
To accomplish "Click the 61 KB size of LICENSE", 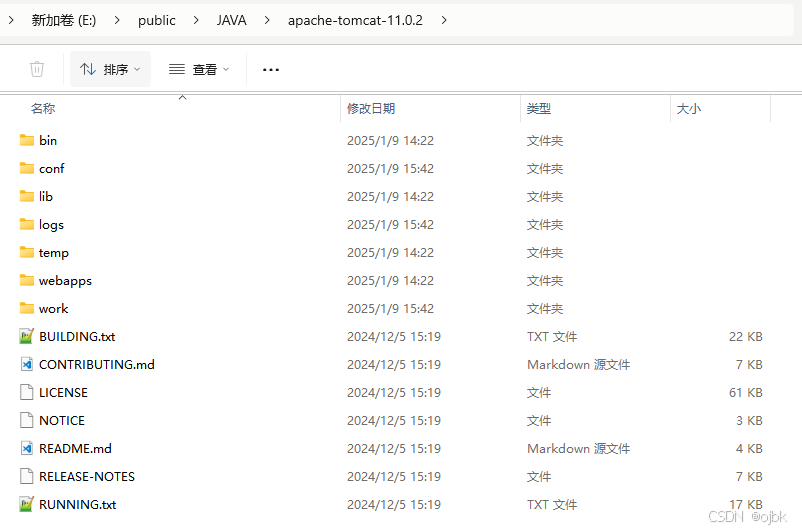I will pyautogui.click(x=746, y=392).
